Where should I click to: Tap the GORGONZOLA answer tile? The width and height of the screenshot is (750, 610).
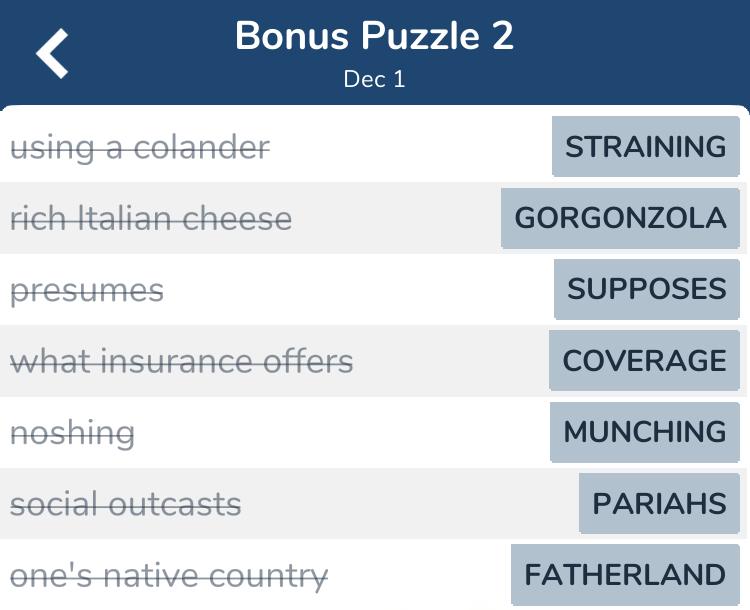click(620, 218)
